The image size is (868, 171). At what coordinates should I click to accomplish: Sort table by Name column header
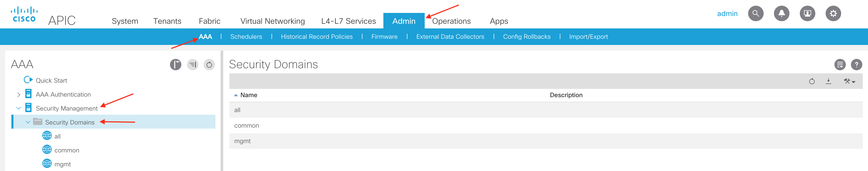pyautogui.click(x=248, y=95)
